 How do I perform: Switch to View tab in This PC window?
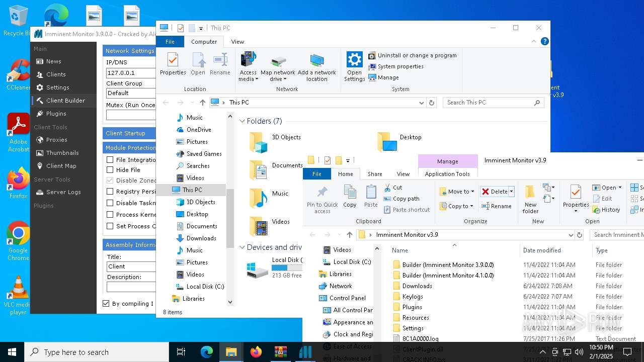[237, 42]
